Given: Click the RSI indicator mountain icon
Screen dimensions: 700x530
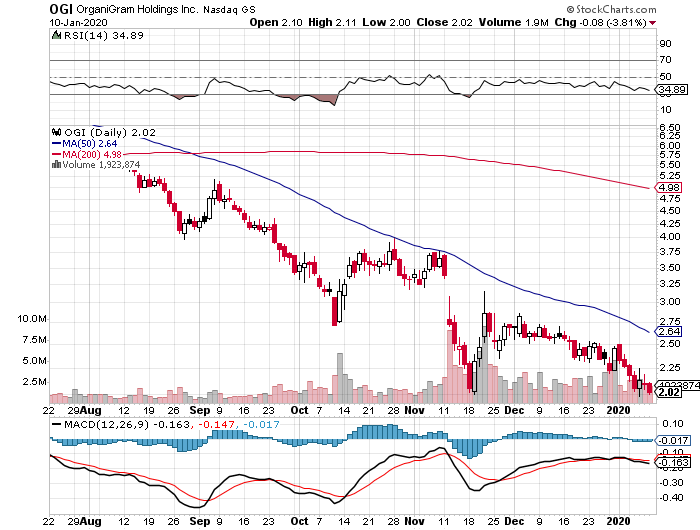Looking at the screenshot, I should (x=56, y=35).
